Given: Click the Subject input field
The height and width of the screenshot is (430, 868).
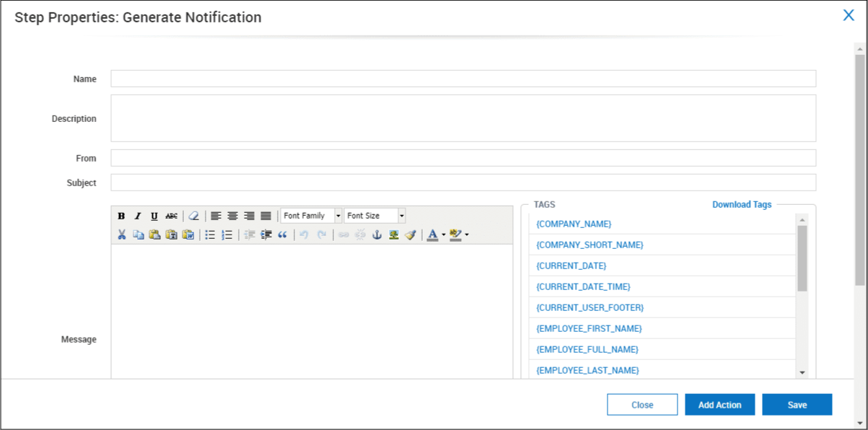Looking at the screenshot, I should tap(463, 183).
